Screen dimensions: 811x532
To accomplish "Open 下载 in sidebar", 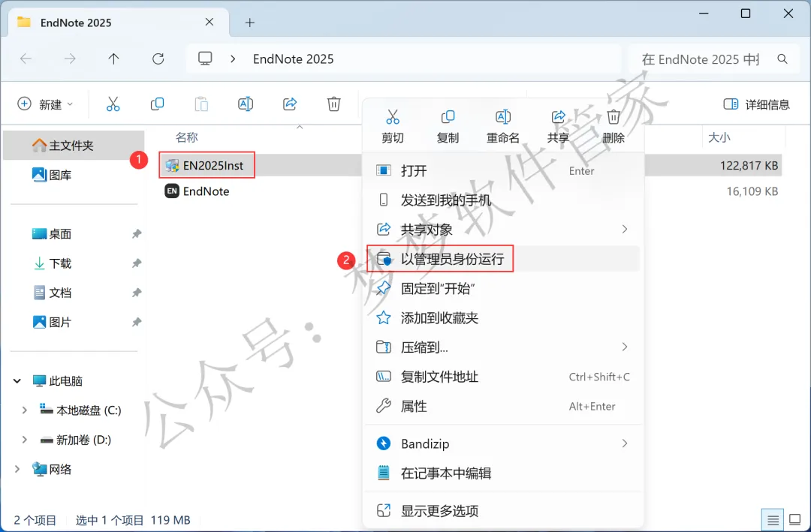I will coord(74,263).
